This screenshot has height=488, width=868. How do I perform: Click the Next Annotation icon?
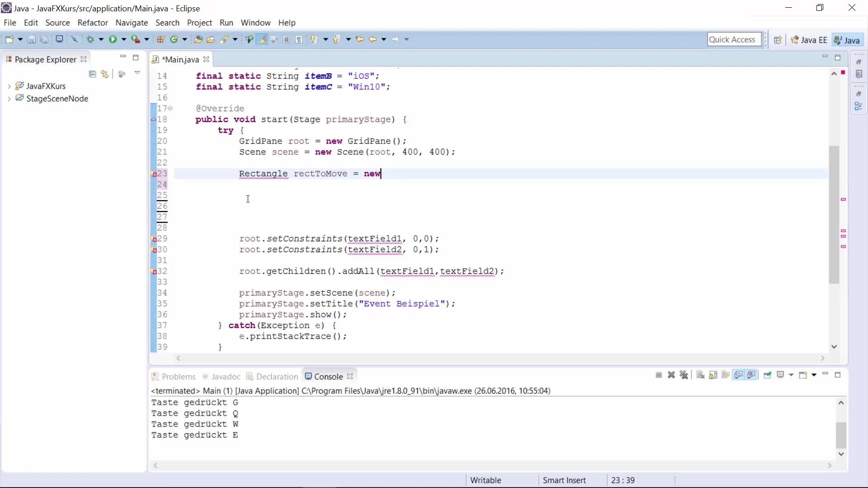pos(314,39)
